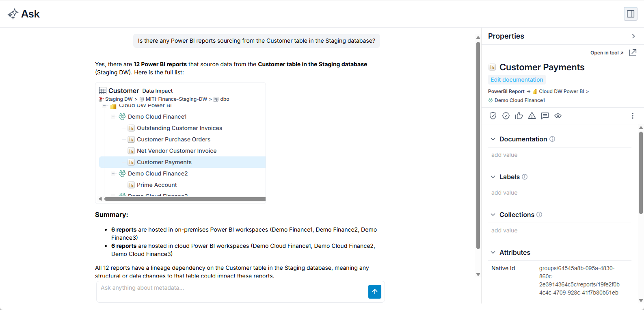Click the Net Vendor Customer Invoice report icon

[131, 151]
